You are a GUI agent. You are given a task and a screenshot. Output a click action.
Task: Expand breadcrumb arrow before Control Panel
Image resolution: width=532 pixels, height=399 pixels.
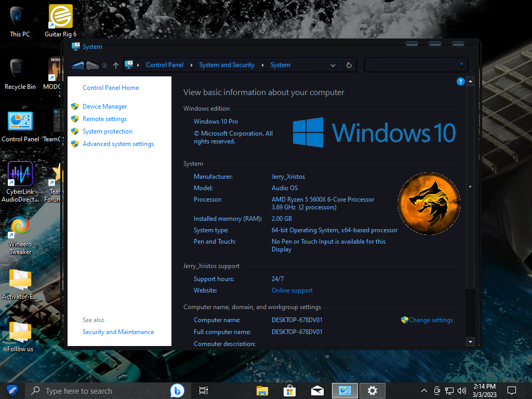coord(138,65)
